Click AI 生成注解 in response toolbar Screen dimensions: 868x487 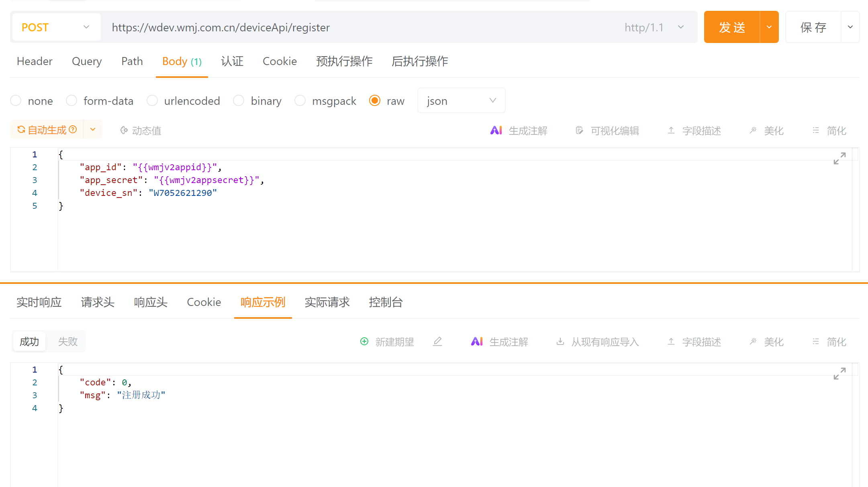pyautogui.click(x=499, y=342)
